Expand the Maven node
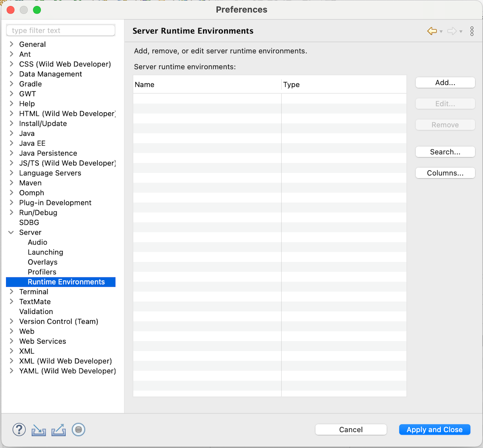 11,183
